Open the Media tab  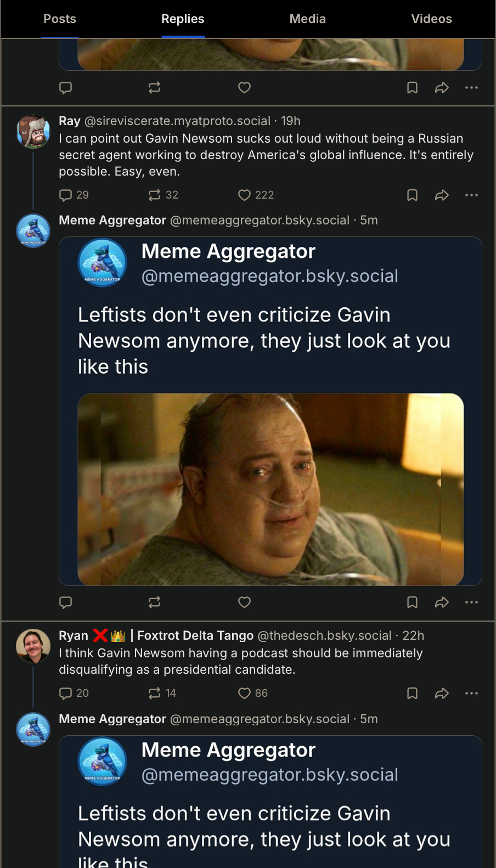tap(307, 19)
